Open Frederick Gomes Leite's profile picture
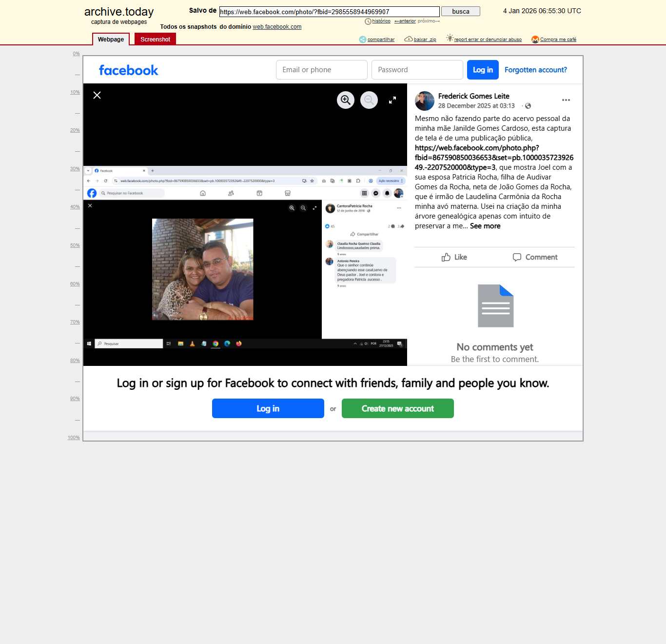Screen dimensions: 666x644 click(425, 101)
